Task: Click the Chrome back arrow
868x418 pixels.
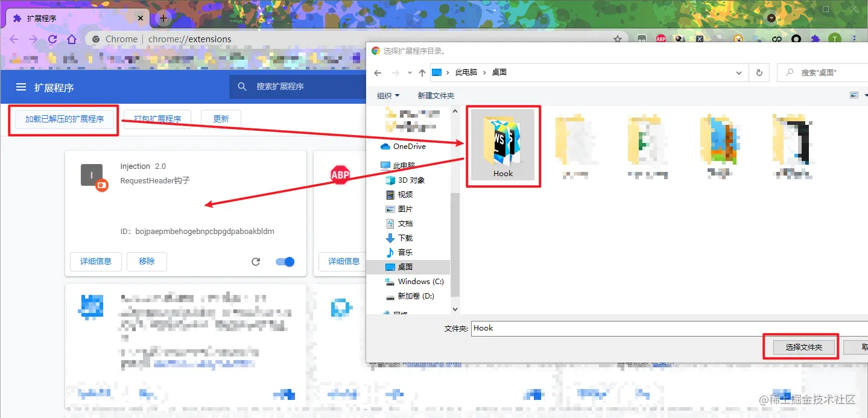Action: coord(14,39)
